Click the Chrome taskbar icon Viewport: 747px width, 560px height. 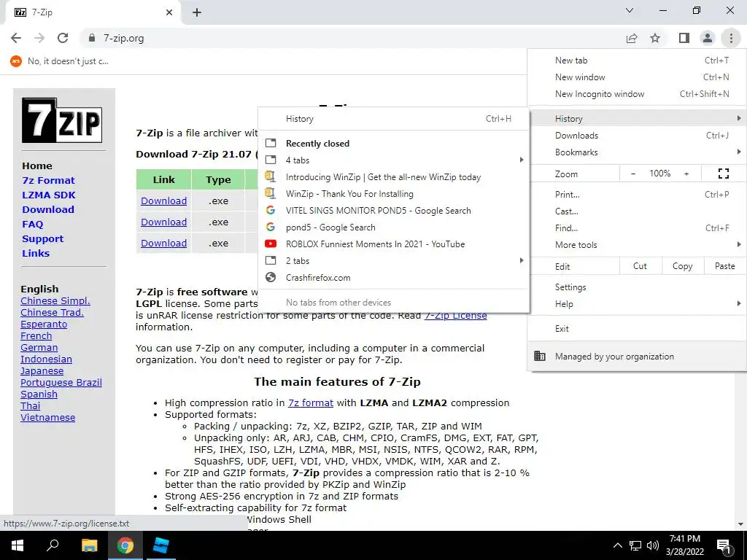tap(125, 545)
